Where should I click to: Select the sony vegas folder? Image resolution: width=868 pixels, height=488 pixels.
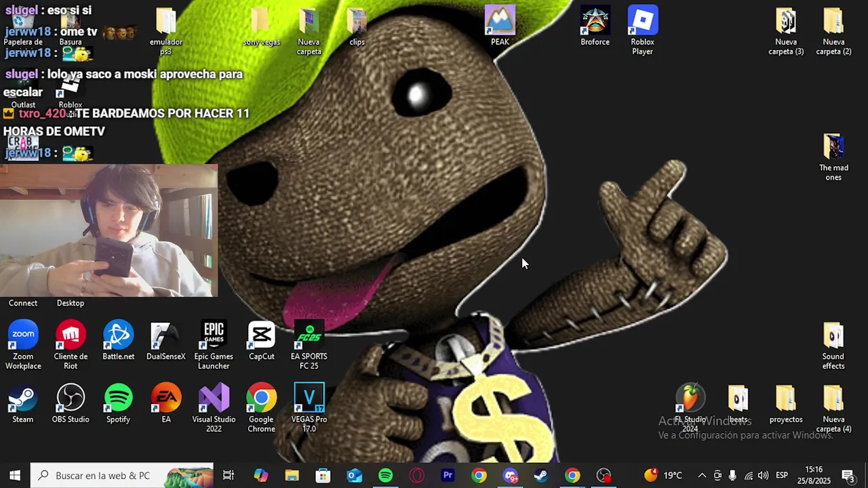coord(261,26)
